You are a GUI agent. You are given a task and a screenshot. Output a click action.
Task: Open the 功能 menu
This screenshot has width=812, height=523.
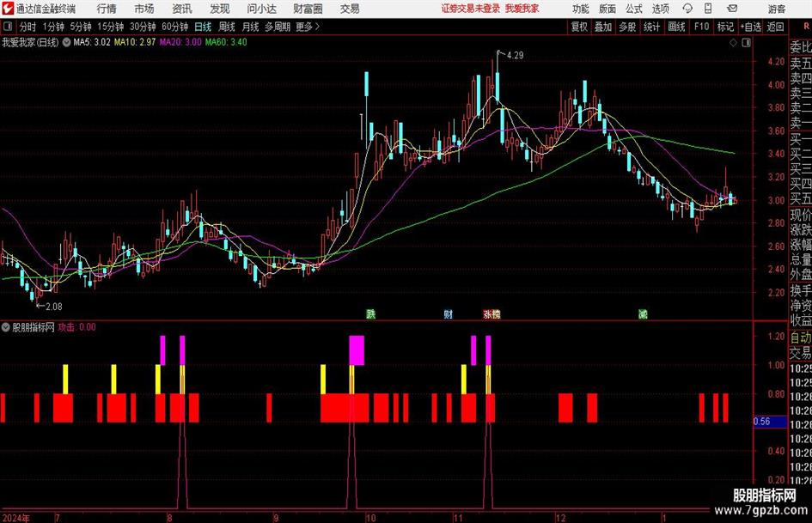coord(581,9)
